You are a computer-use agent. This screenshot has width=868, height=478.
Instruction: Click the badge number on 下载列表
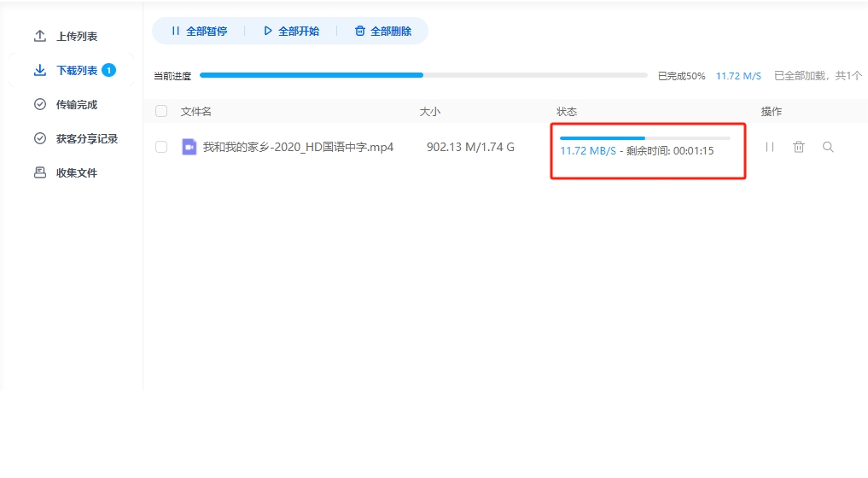tap(109, 70)
